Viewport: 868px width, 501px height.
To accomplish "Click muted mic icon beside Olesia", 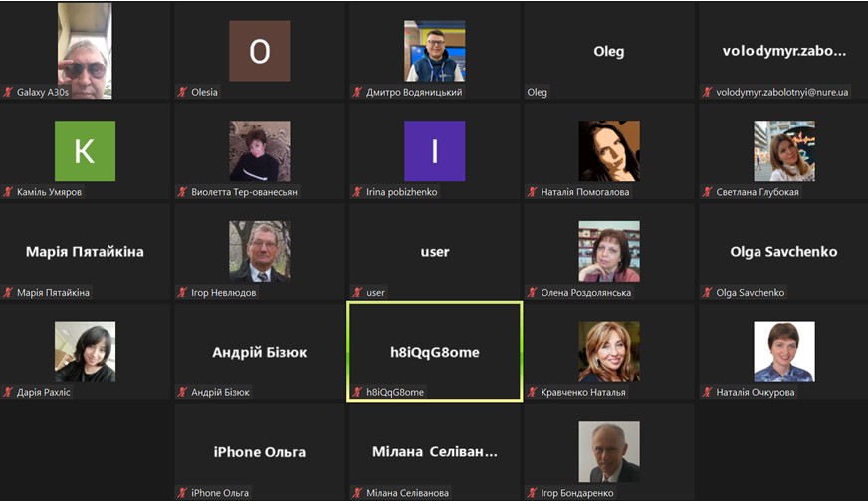I will [182, 92].
